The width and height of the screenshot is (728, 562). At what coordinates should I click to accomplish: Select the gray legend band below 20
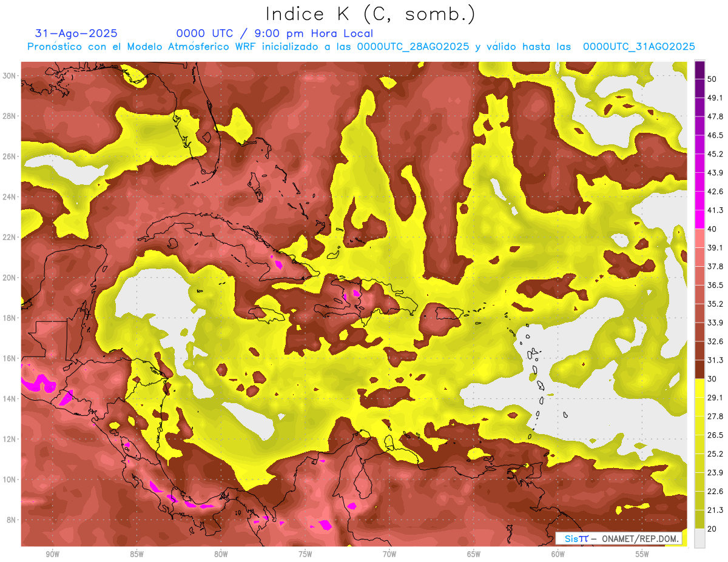(700, 537)
